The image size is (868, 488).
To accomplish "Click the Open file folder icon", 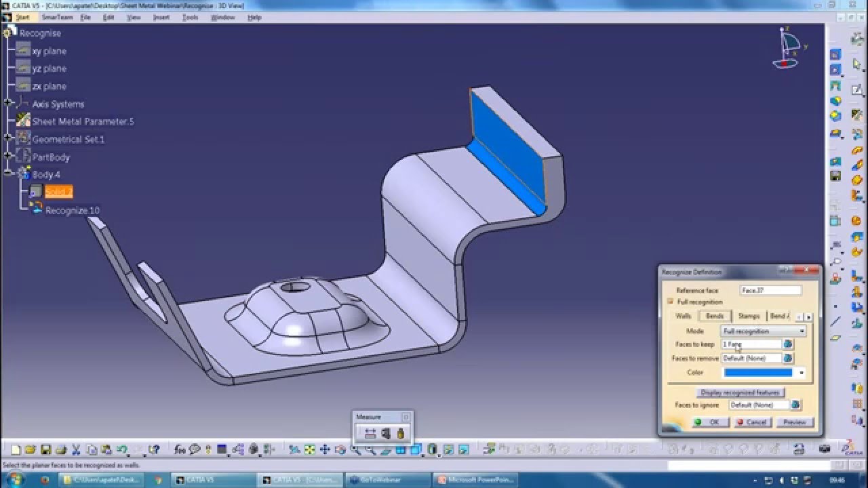I will click(x=31, y=449).
